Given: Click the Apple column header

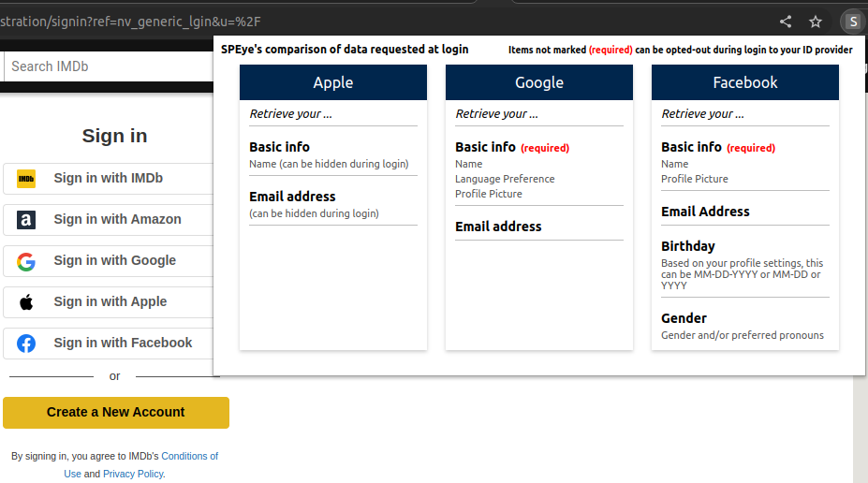Looking at the screenshot, I should (333, 82).
